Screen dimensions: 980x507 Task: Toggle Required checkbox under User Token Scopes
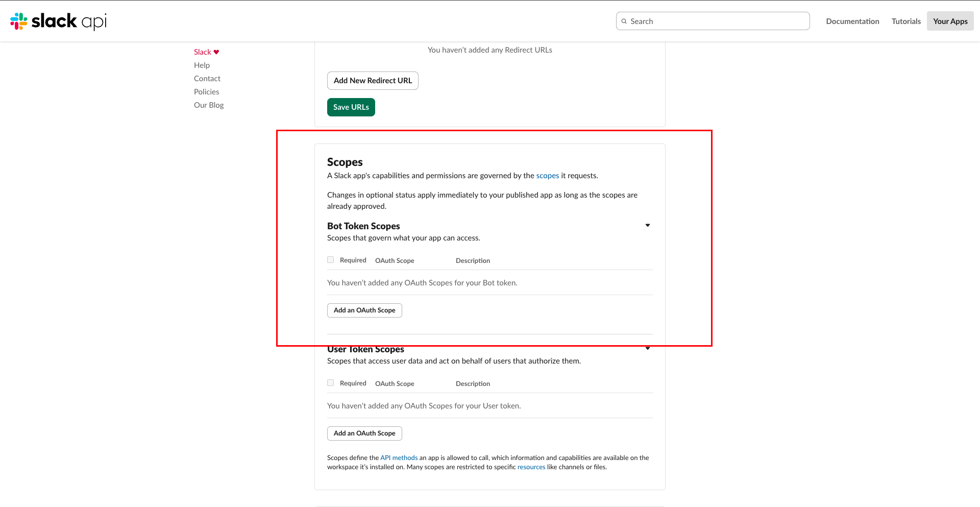pyautogui.click(x=331, y=383)
